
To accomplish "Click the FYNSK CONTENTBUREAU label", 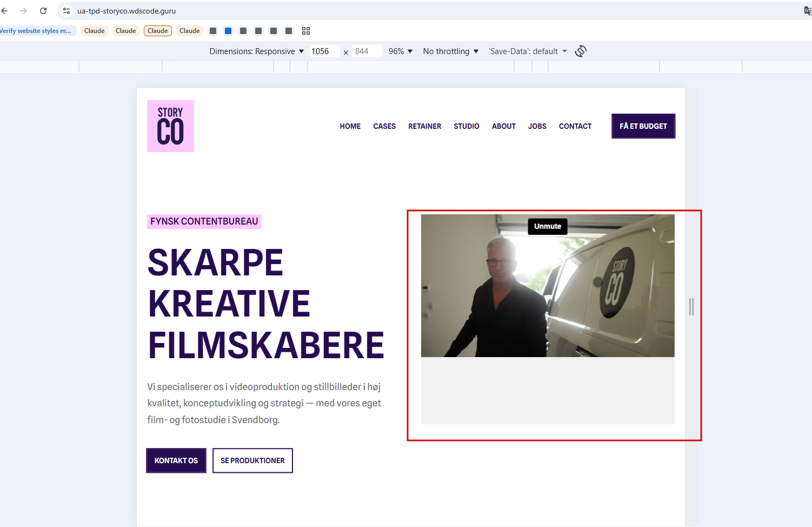I will coord(204,221).
